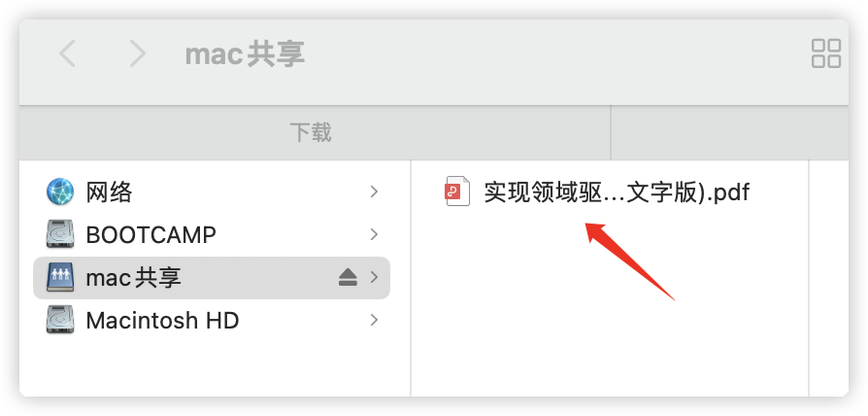Click the forward navigation arrow
Screen dimensions: 868x416
pos(137,53)
